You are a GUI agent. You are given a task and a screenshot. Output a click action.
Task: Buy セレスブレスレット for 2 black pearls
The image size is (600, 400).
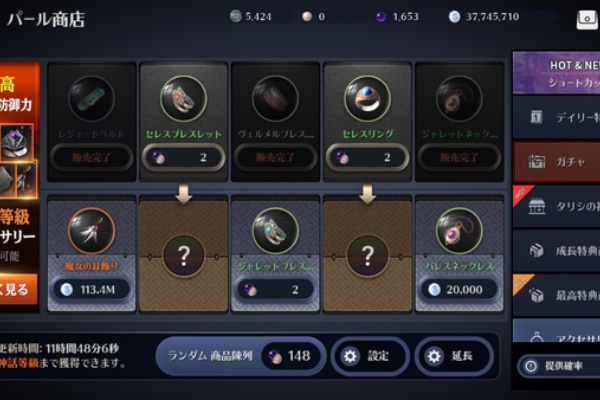point(184,157)
